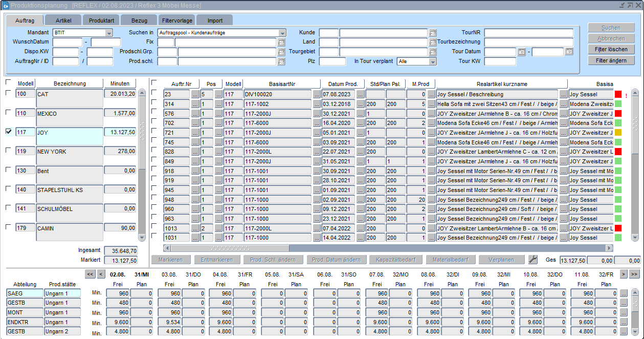Viewport: 644px width, 339px height.
Task: Open the Prod.schl. lookup icon
Action: [281, 62]
